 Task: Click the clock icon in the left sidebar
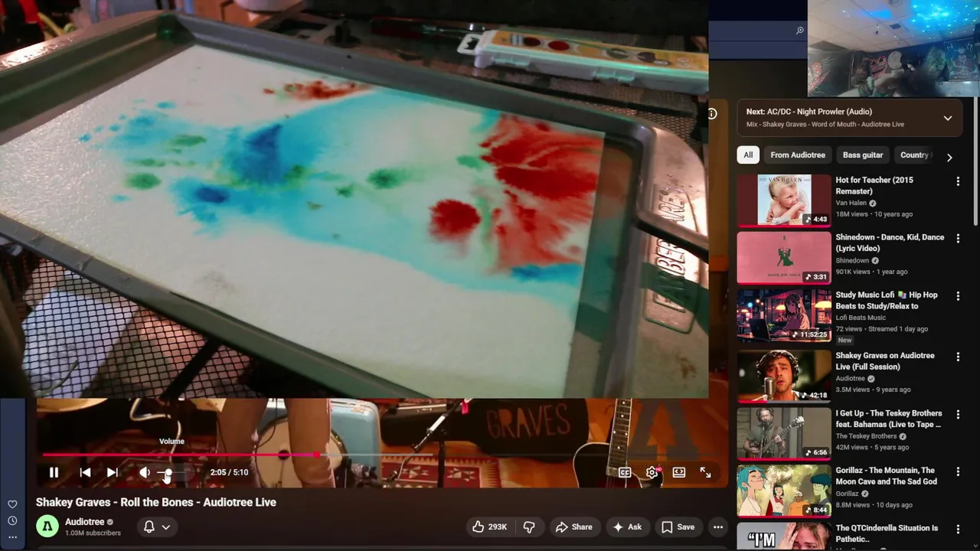point(12,521)
